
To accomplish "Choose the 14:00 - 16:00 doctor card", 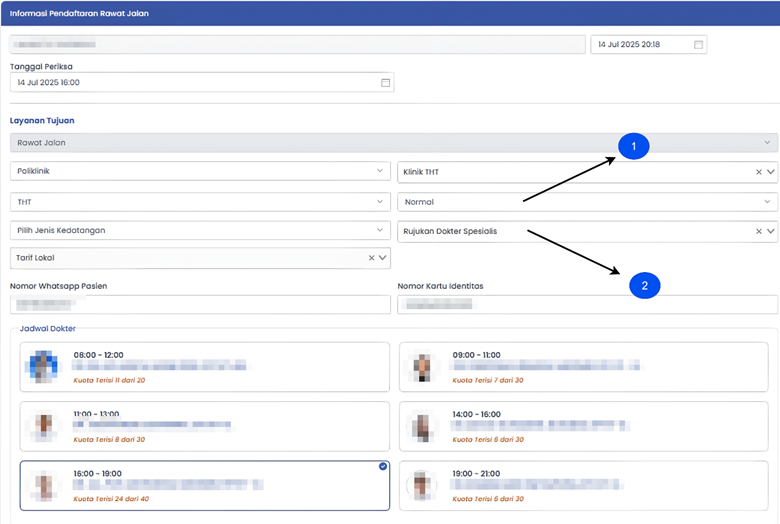I will tap(587, 426).
